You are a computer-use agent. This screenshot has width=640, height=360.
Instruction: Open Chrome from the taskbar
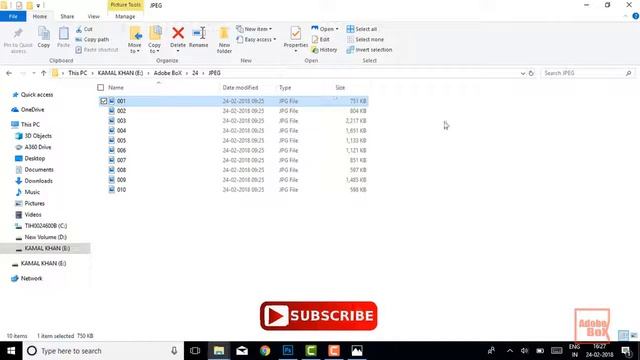265,351
